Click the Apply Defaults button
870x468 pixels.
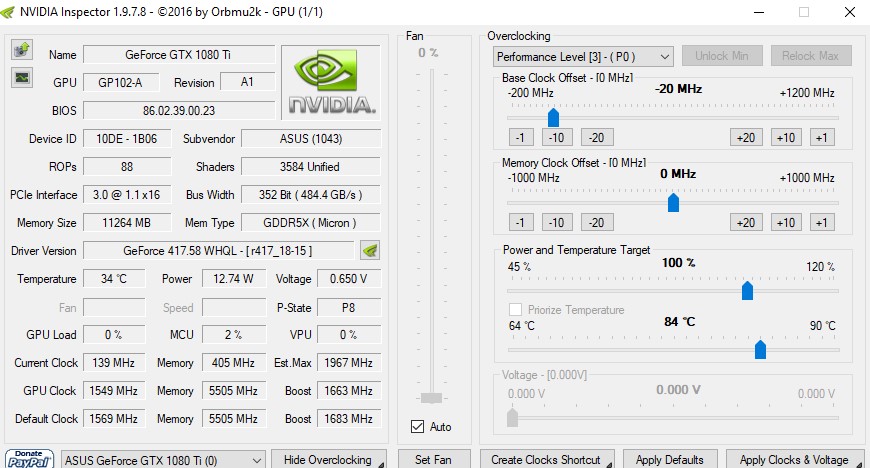click(x=670, y=460)
